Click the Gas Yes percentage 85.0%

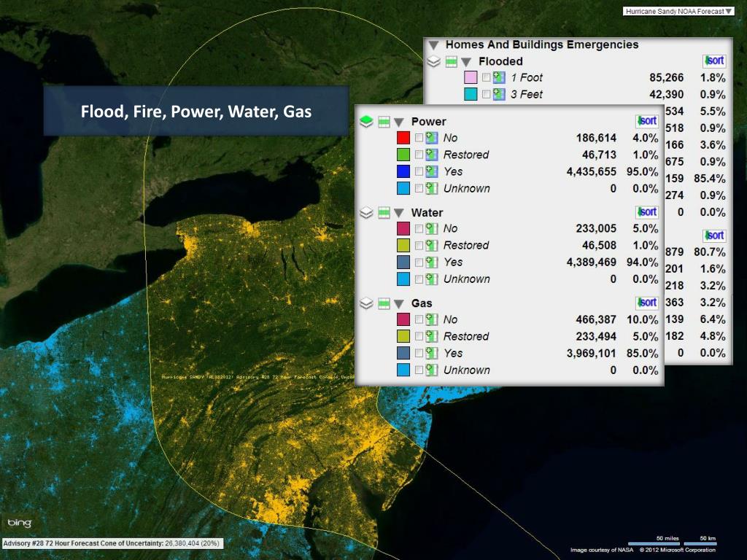[x=643, y=354]
